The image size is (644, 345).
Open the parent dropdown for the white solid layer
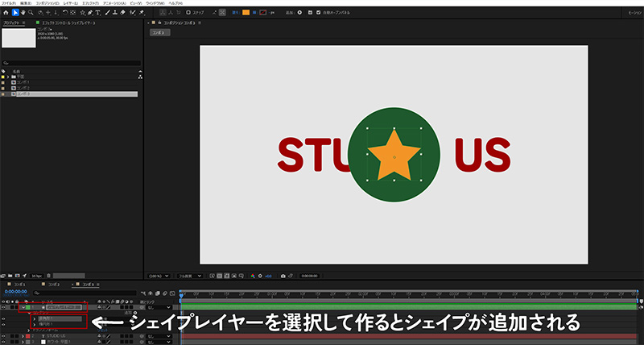[x=159, y=342]
